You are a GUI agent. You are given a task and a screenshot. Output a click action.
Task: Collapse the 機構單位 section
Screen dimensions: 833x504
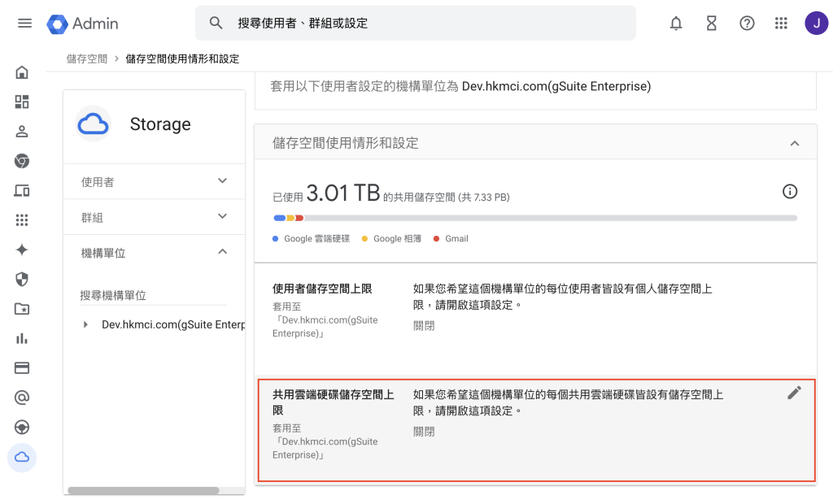tap(154, 253)
